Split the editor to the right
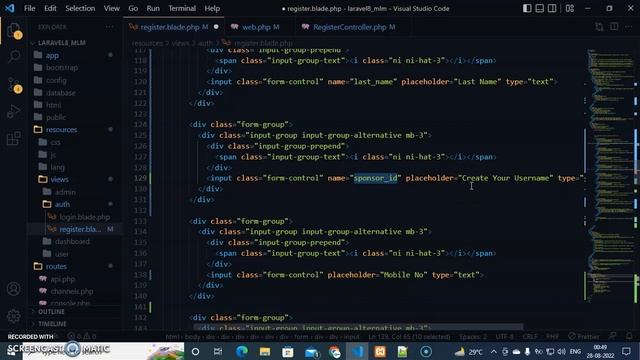Viewport: 640px width, 360px height. point(614,27)
